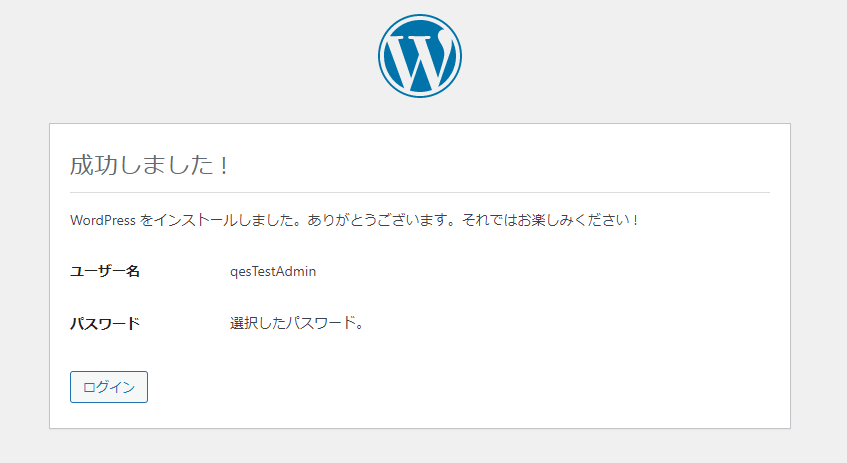
Task: Click the exclamation mark ending 成功しました！
Action: (x=224, y=165)
